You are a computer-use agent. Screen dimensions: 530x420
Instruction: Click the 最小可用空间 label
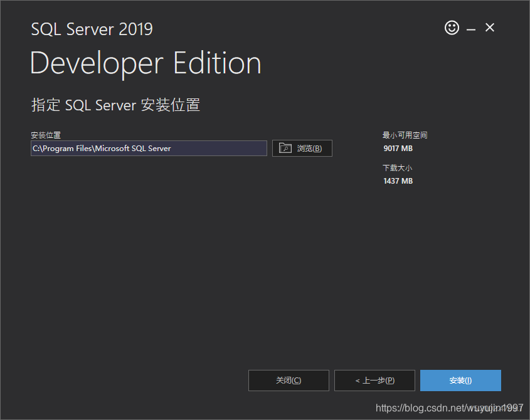[405, 135]
